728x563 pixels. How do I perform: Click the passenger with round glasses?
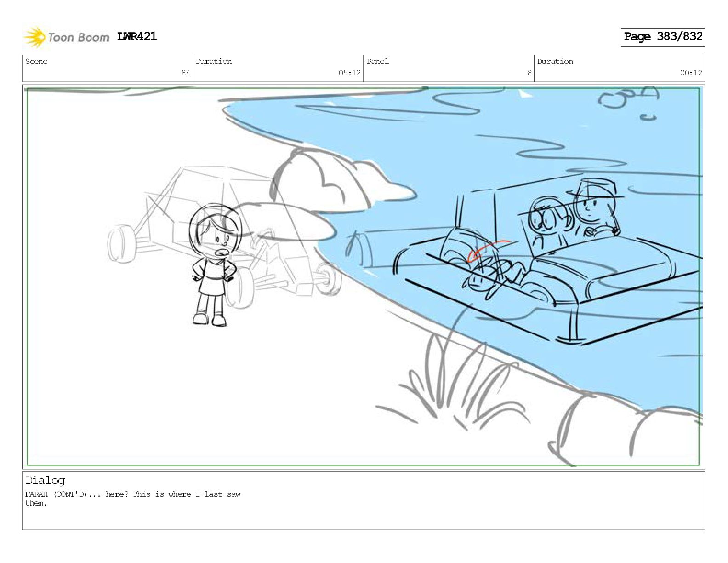[548, 221]
